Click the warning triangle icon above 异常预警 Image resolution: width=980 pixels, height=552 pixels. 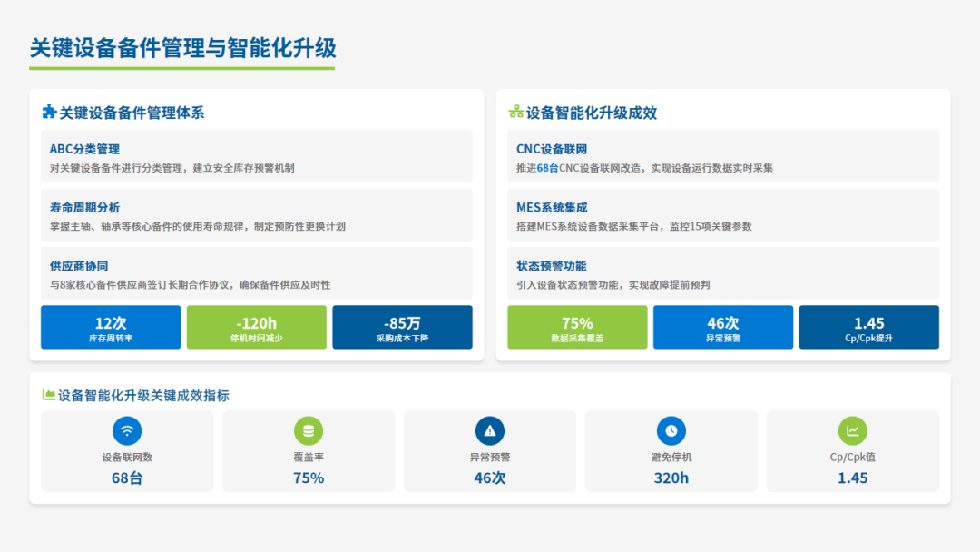[x=490, y=430]
